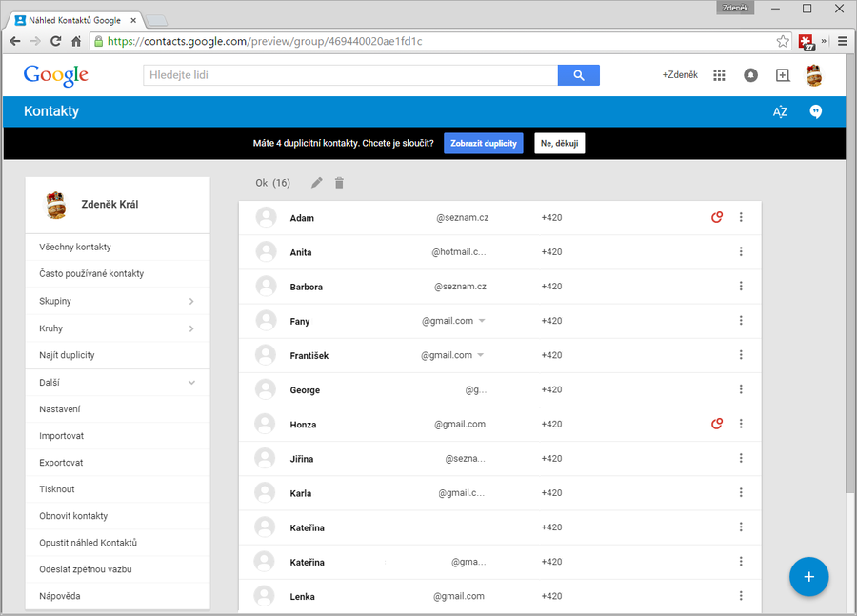This screenshot has height=616, width=857.
Task: Click the share/add post icon
Action: [x=783, y=75]
